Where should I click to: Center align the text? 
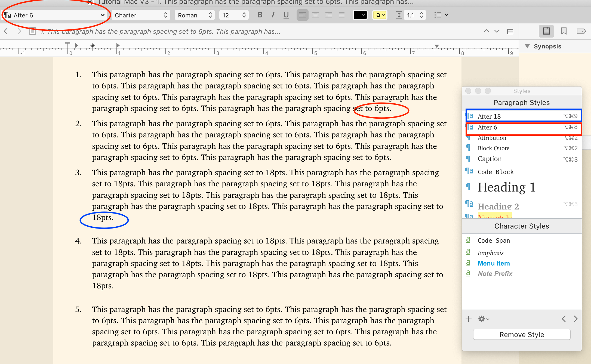(x=316, y=15)
